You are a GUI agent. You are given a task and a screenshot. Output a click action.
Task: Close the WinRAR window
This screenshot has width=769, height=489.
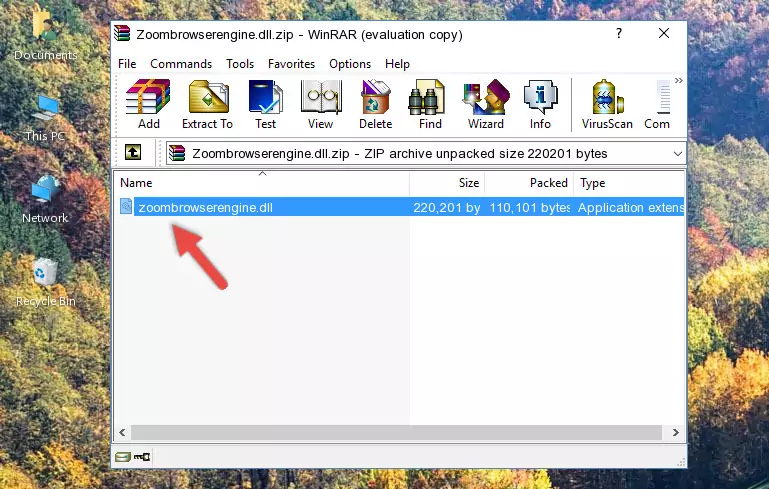tap(664, 33)
